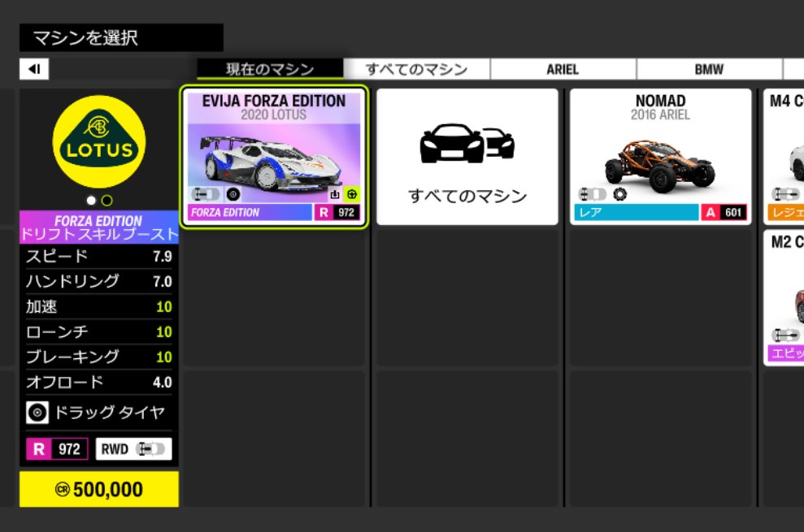Click the drivetrain icon on the Evija card

coord(206,194)
